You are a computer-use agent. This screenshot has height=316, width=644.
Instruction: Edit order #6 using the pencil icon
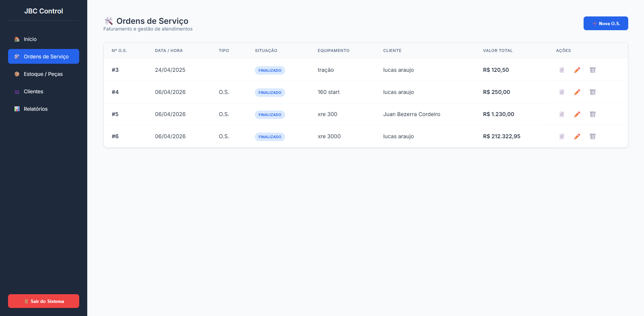[577, 136]
